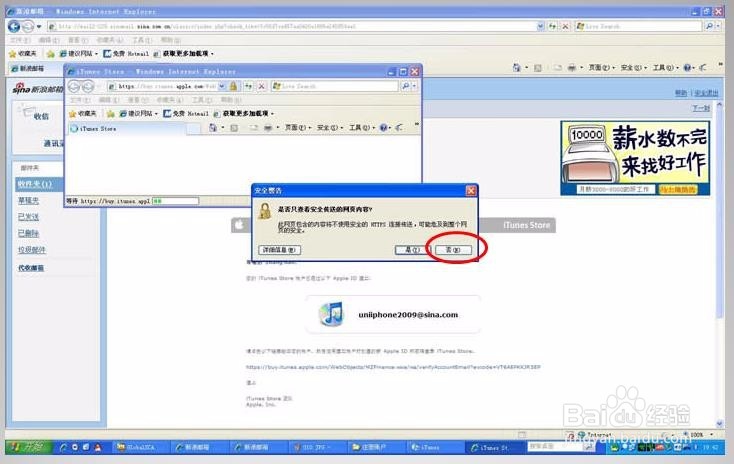The image size is (734, 464).
Task: Switch to the 010.JPG taskbar item
Action: [317, 448]
